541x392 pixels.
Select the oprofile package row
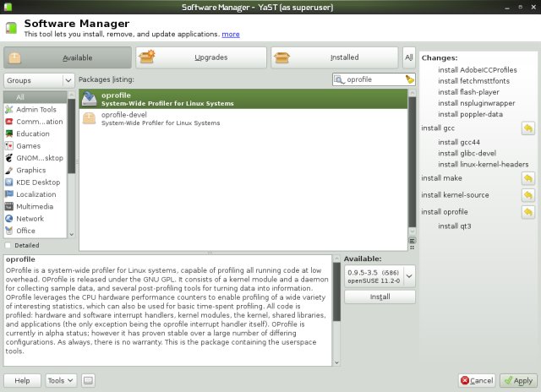[x=243, y=99]
